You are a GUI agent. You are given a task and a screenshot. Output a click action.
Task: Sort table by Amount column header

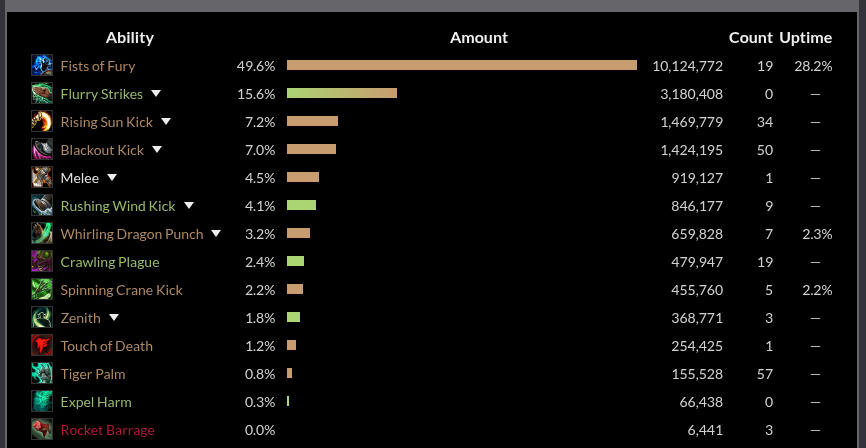coord(479,38)
